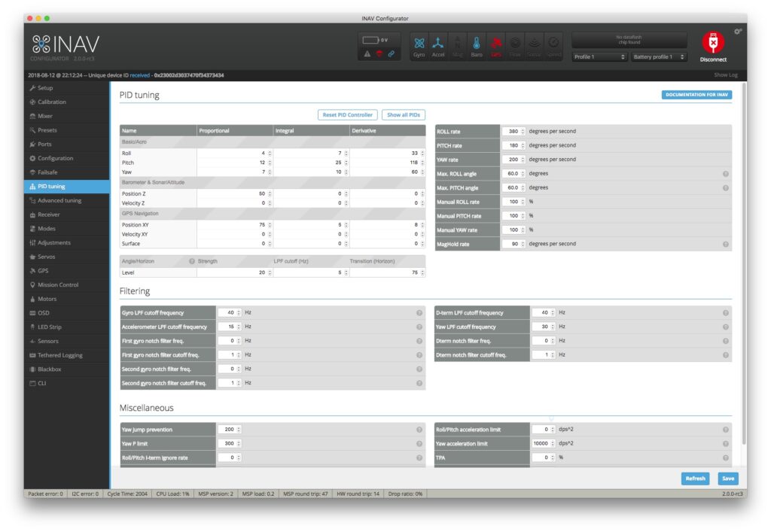
Task: Open the Profile 1 dropdown
Action: (599, 57)
